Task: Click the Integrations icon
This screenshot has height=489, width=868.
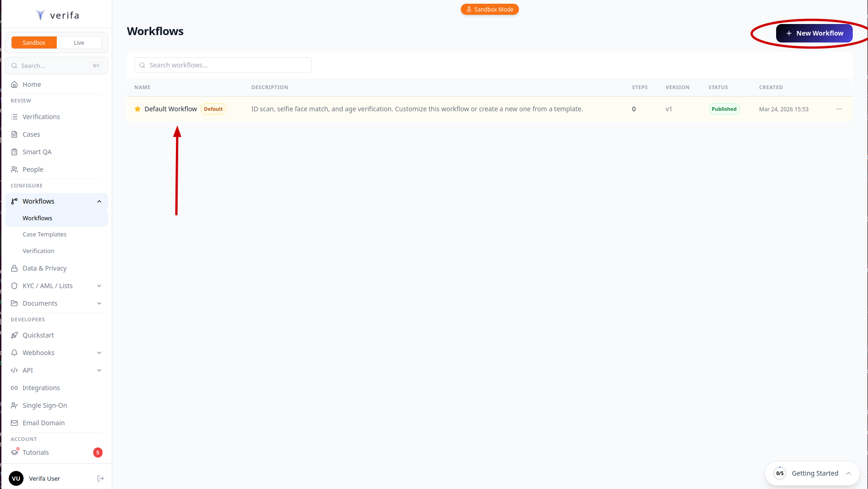Action: coord(15,387)
